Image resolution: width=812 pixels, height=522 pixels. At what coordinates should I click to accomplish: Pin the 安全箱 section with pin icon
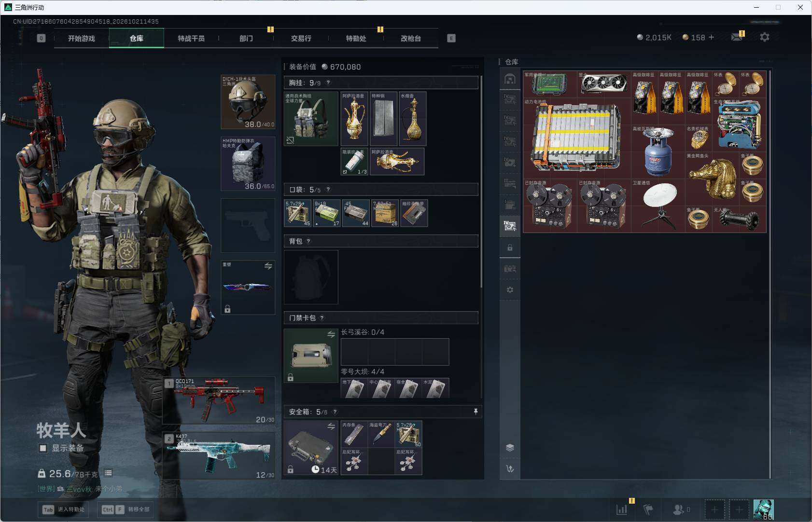[476, 412]
